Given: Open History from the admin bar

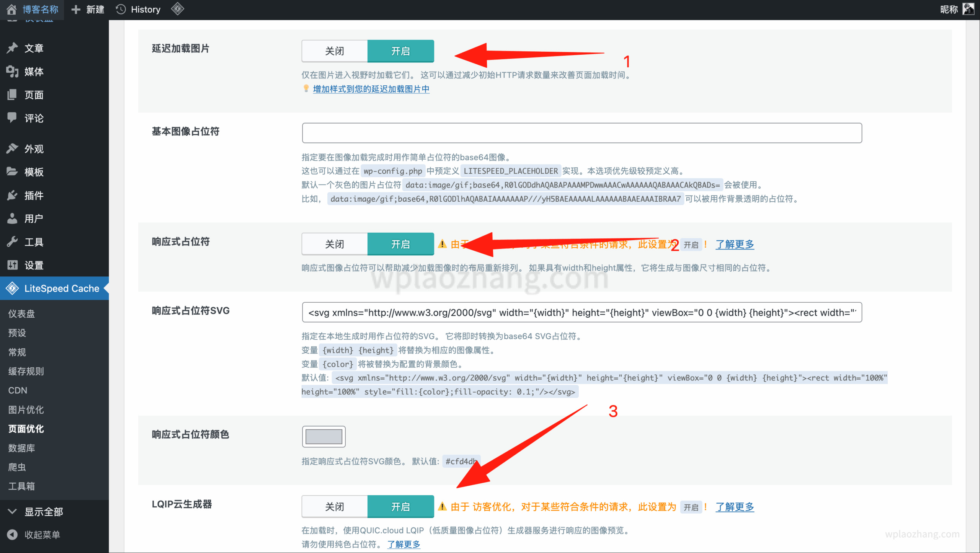Looking at the screenshot, I should click(138, 9).
